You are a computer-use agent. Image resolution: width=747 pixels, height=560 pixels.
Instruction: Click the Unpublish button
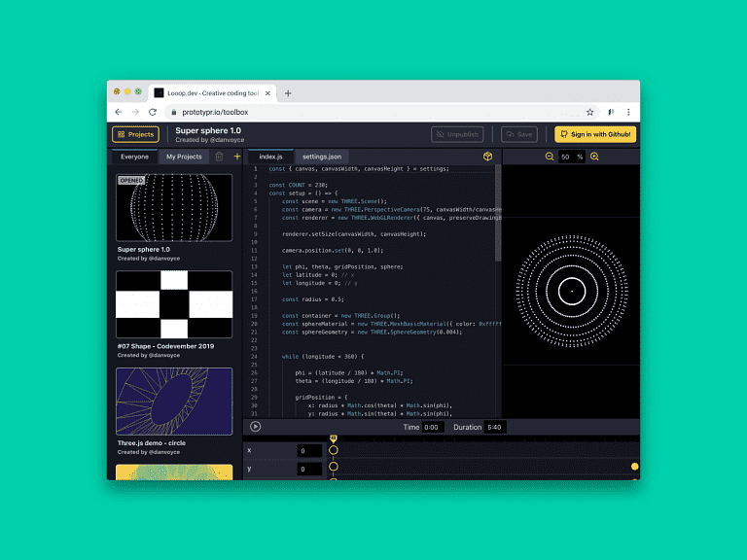pyautogui.click(x=457, y=135)
